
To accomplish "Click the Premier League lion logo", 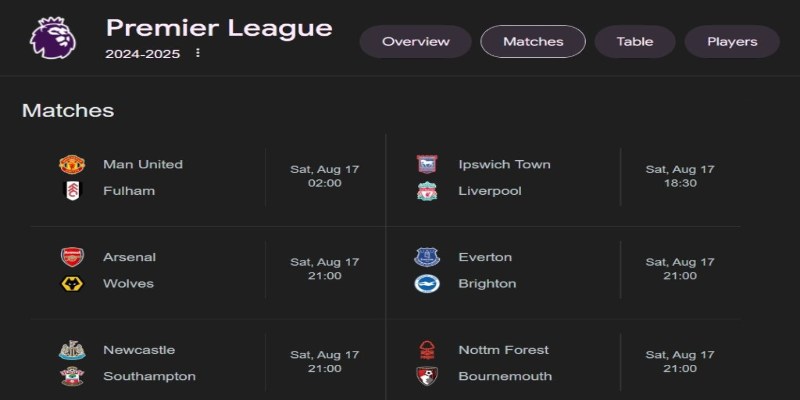I will pos(53,38).
